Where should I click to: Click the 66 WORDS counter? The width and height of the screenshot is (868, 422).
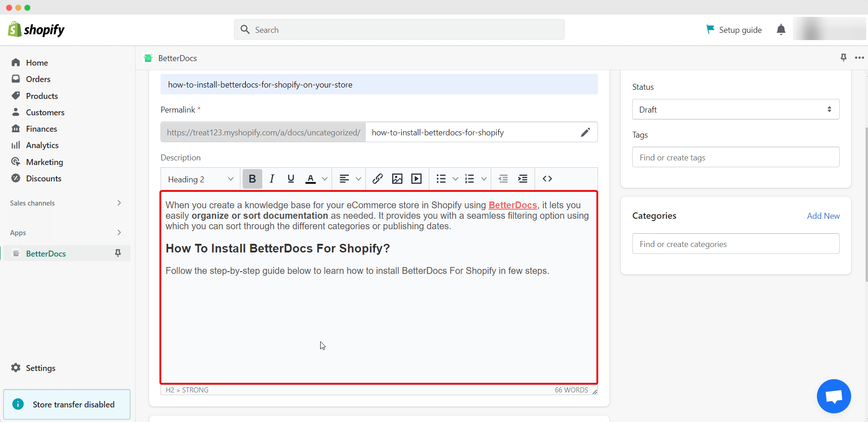(x=572, y=390)
